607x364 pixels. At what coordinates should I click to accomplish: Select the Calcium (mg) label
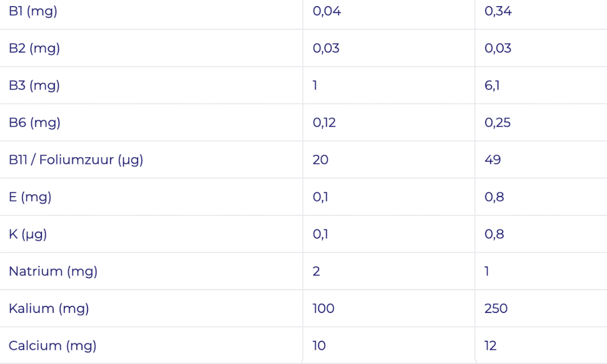[x=52, y=345]
